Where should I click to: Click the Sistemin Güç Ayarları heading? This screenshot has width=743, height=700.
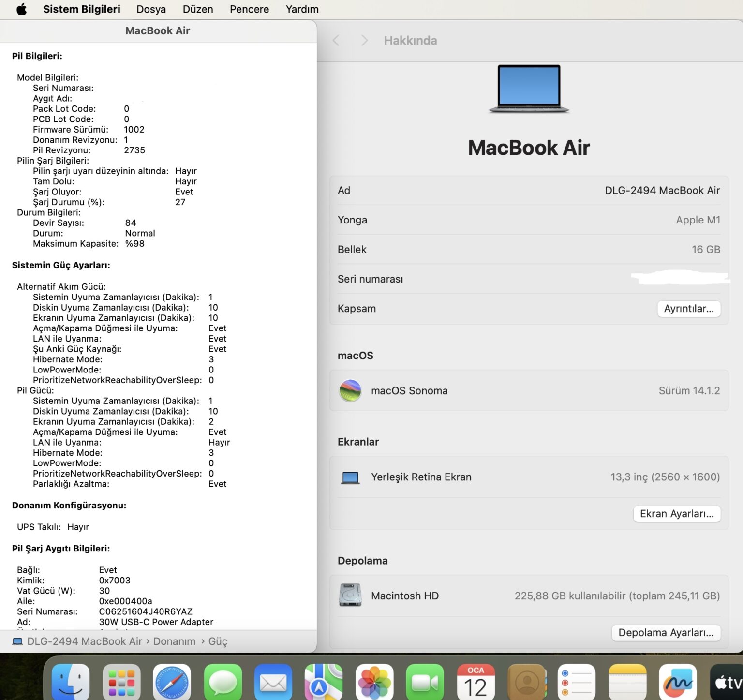(x=61, y=265)
